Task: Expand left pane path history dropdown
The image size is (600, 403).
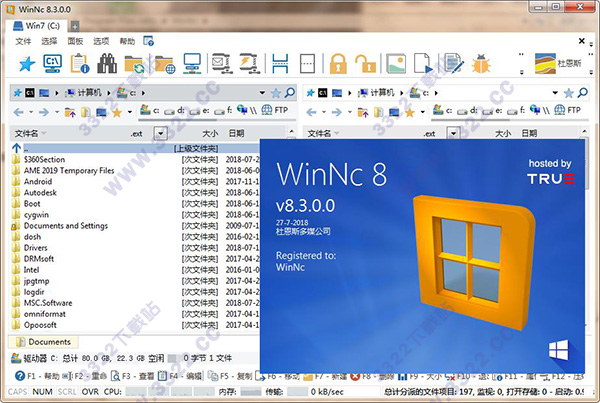Action: point(262,93)
